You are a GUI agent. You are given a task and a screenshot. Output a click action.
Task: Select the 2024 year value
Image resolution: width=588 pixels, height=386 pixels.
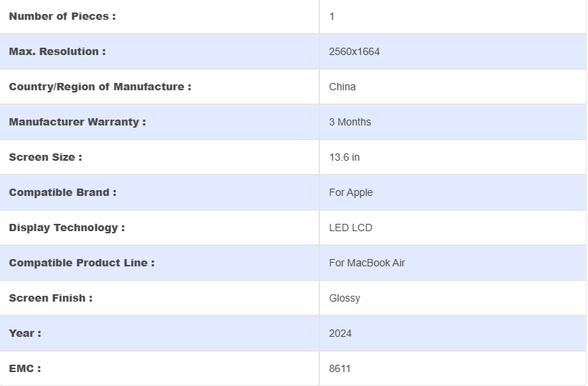click(x=340, y=333)
